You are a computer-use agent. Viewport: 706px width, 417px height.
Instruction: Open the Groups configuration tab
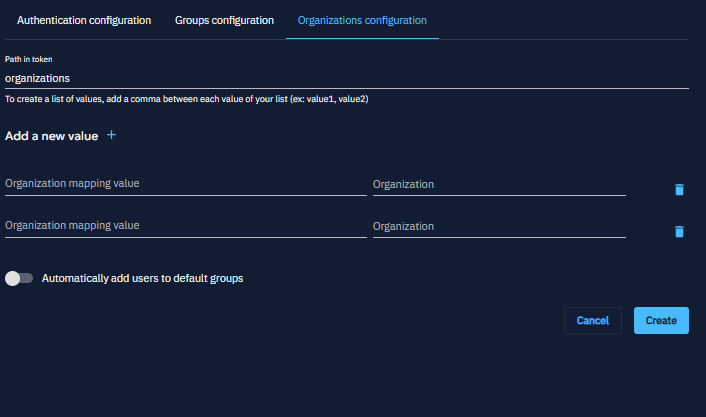[x=224, y=20]
